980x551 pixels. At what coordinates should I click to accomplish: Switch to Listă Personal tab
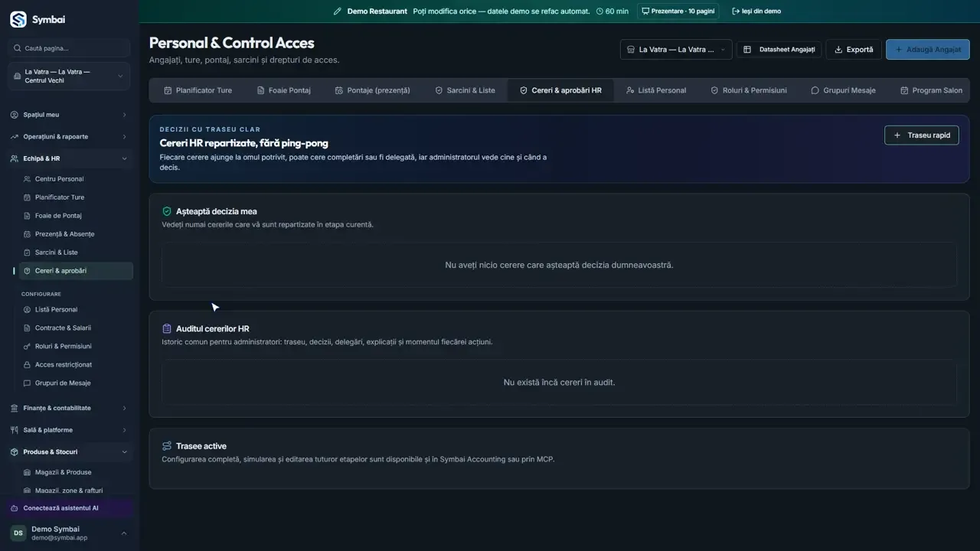656,90
